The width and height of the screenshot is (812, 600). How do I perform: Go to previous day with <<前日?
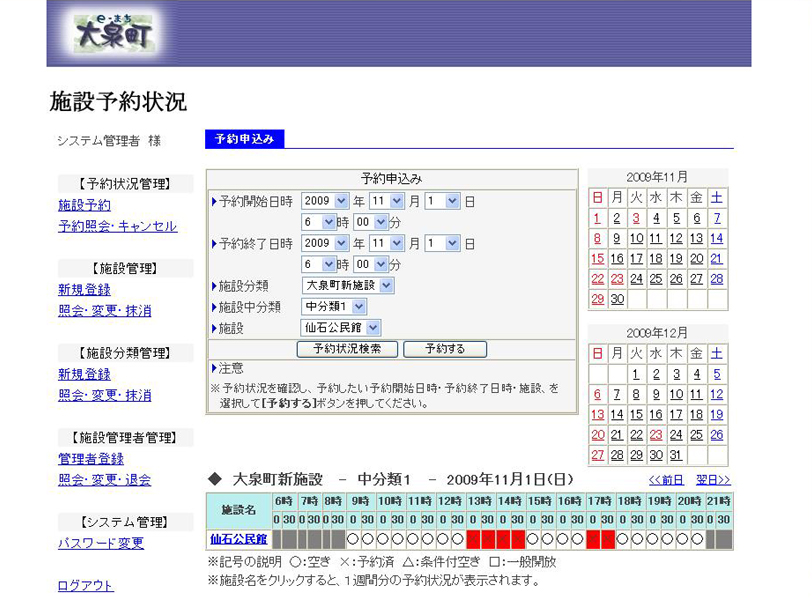(666, 480)
